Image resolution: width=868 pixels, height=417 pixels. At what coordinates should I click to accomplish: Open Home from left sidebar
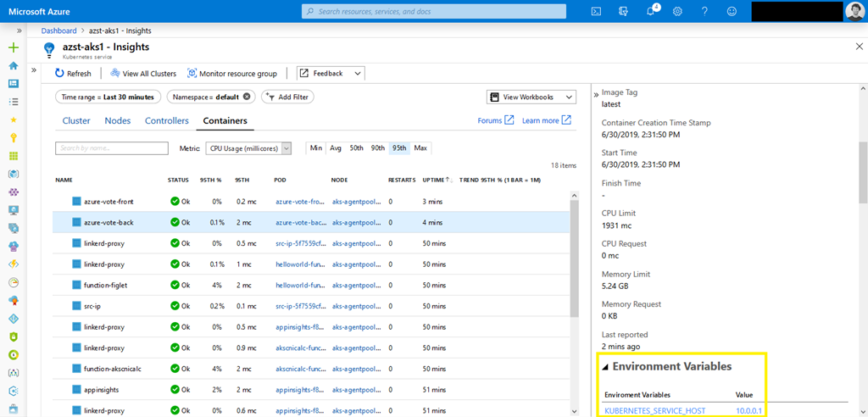13,65
